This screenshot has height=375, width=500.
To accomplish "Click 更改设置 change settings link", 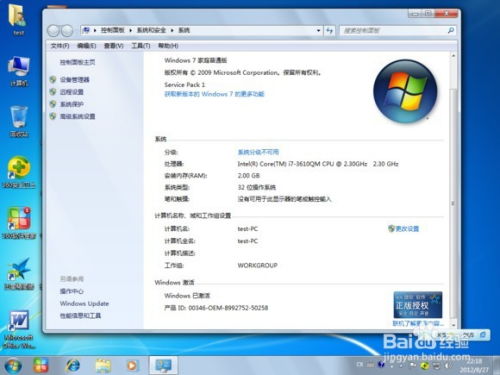I will [x=407, y=229].
